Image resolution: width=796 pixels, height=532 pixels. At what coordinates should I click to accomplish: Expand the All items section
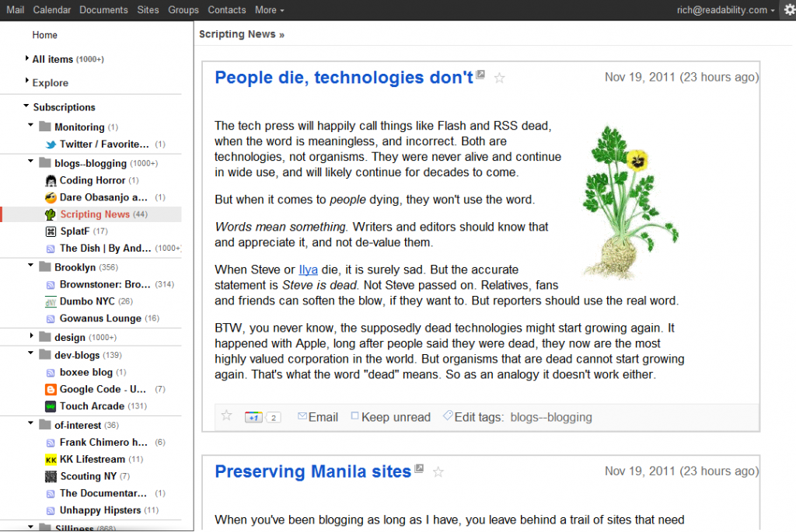click(x=27, y=58)
